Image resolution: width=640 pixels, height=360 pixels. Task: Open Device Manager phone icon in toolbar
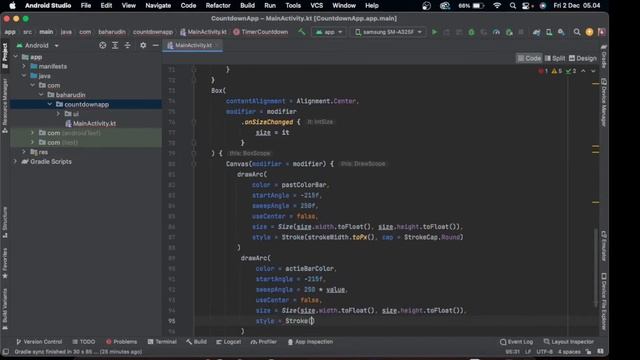(549, 32)
